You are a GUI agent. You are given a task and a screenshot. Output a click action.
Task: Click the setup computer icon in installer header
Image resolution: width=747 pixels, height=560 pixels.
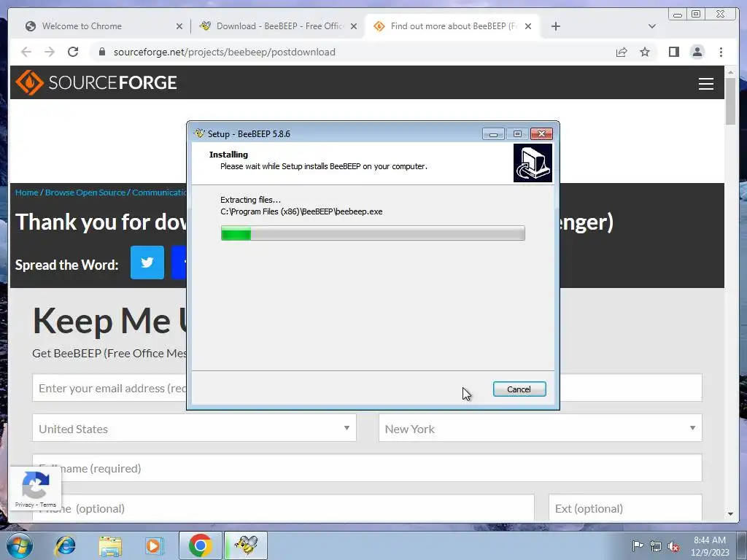tap(533, 163)
